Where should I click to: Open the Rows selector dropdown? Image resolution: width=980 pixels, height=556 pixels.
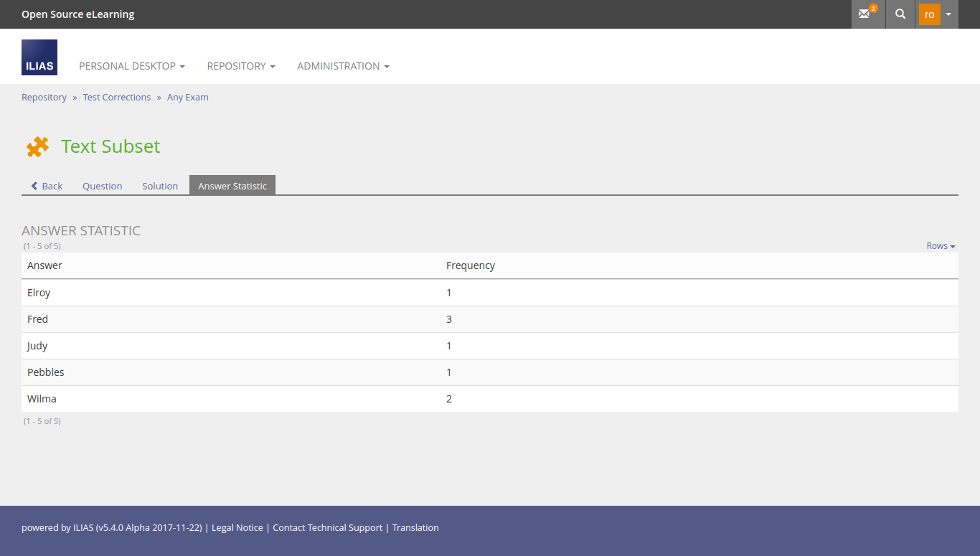click(x=941, y=246)
